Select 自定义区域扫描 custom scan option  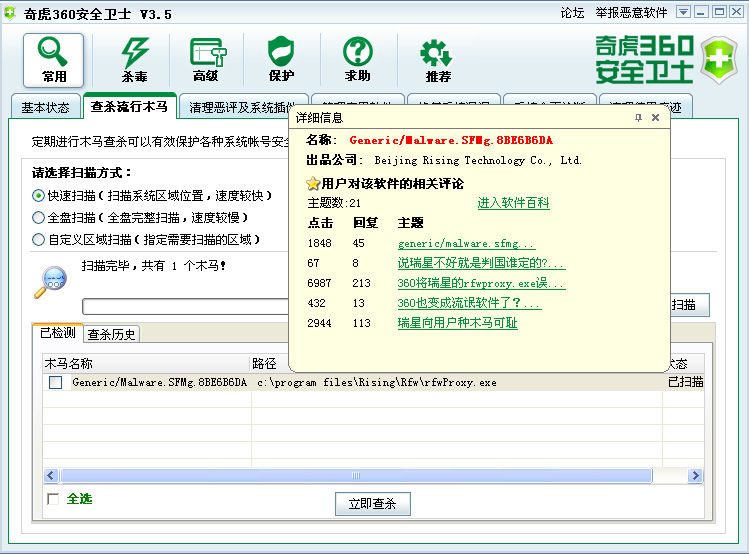tap(39, 240)
